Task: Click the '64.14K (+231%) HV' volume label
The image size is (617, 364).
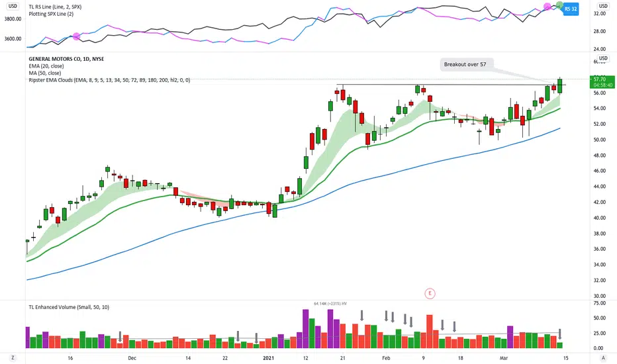Action: (x=330, y=304)
